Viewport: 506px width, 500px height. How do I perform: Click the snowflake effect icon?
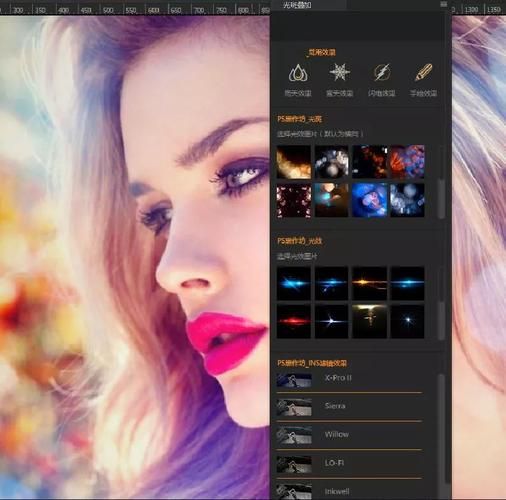[339, 72]
